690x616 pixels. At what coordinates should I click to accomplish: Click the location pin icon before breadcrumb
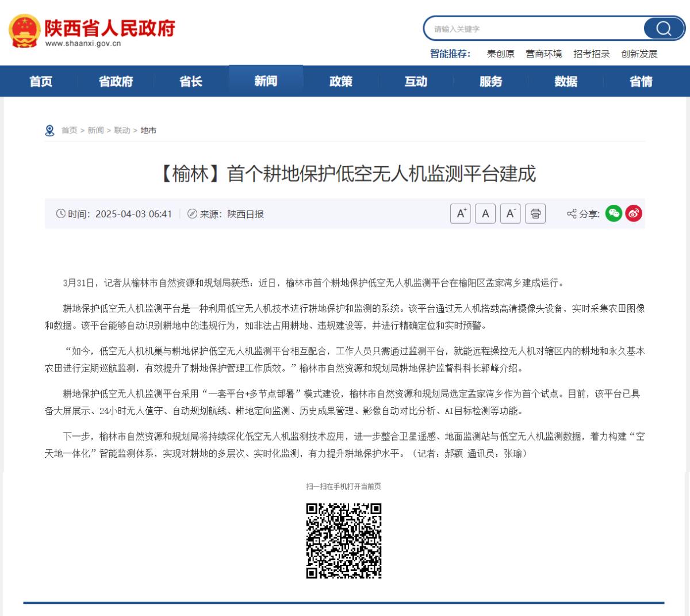pyautogui.click(x=48, y=130)
